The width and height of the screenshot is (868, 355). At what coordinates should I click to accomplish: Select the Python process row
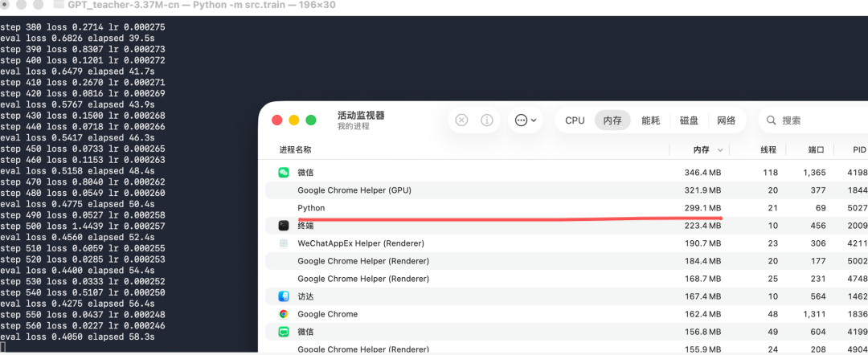567,208
